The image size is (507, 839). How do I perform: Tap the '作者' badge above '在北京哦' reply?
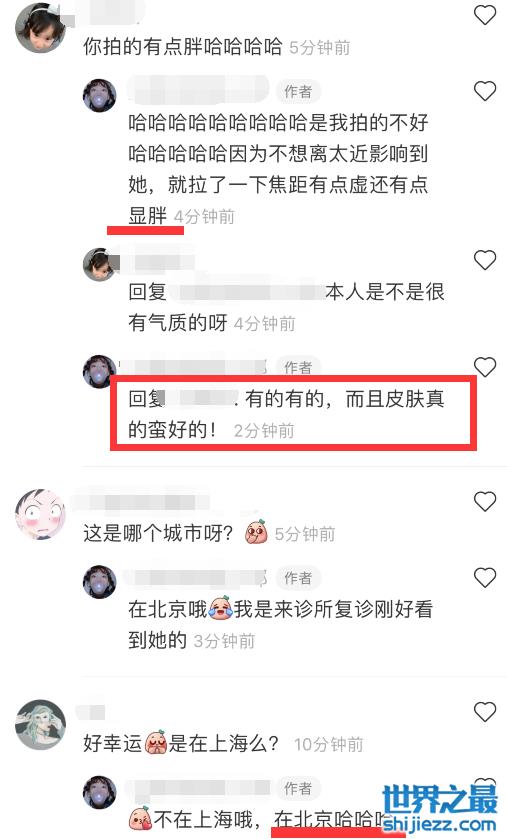[x=298, y=578]
